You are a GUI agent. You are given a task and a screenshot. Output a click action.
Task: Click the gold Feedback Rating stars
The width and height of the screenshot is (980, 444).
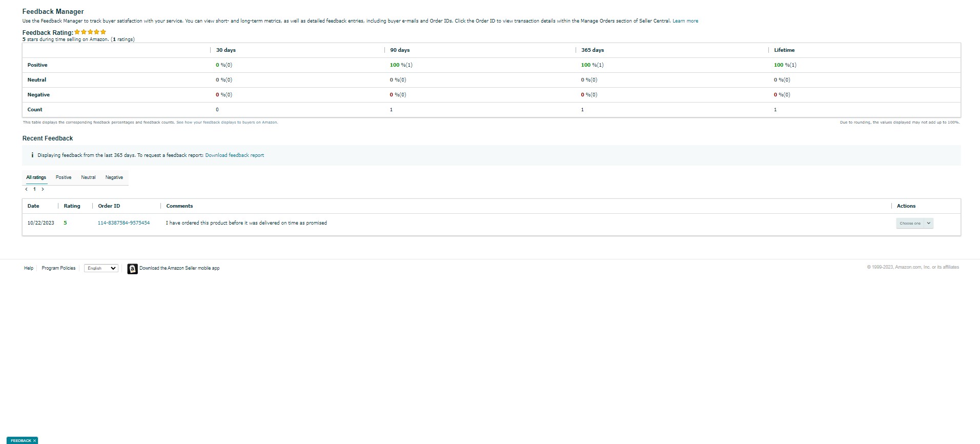(90, 32)
